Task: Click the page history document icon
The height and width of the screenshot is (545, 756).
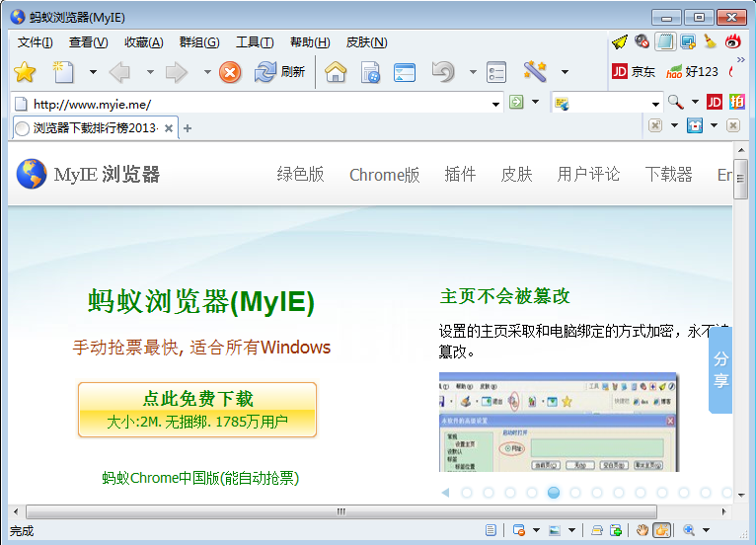Action: [370, 72]
